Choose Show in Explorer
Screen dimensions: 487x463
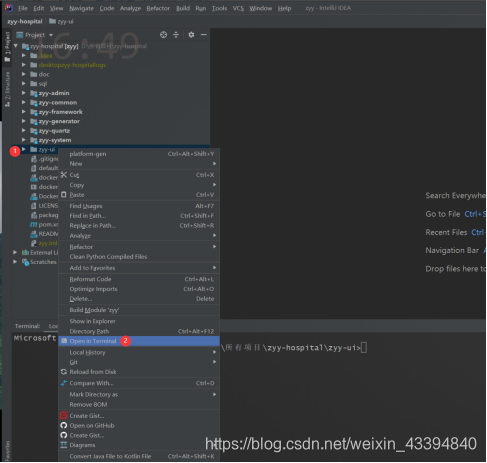tap(139, 321)
